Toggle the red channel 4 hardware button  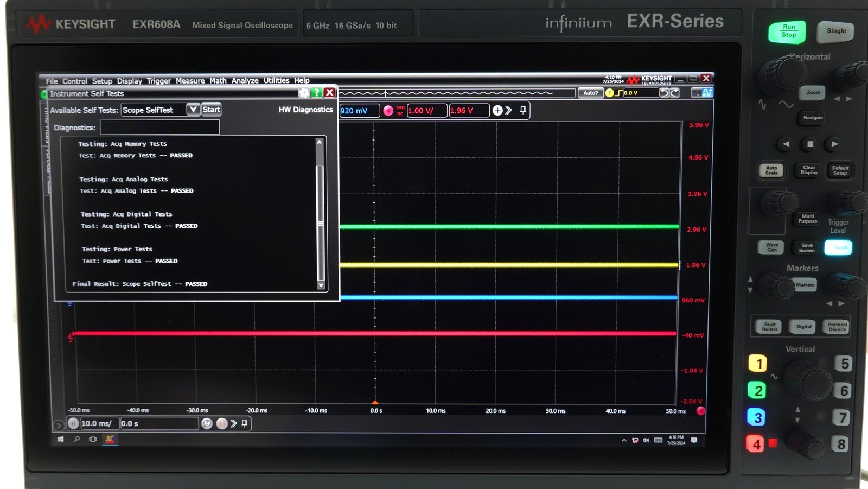coord(756,444)
